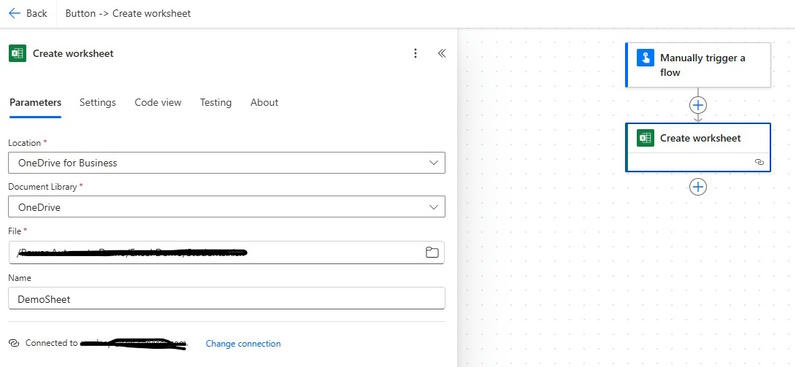
Task: Add a new step below Create worksheet
Action: [698, 187]
